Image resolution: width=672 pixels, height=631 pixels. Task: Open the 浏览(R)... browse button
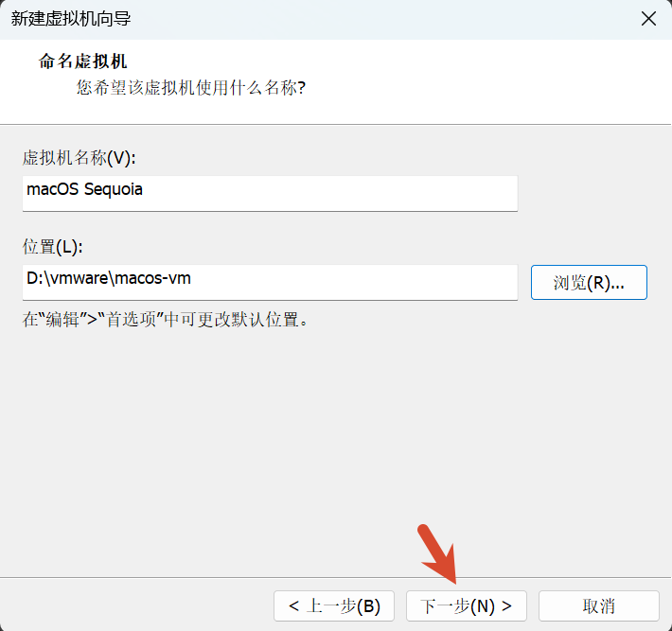pyautogui.click(x=589, y=282)
